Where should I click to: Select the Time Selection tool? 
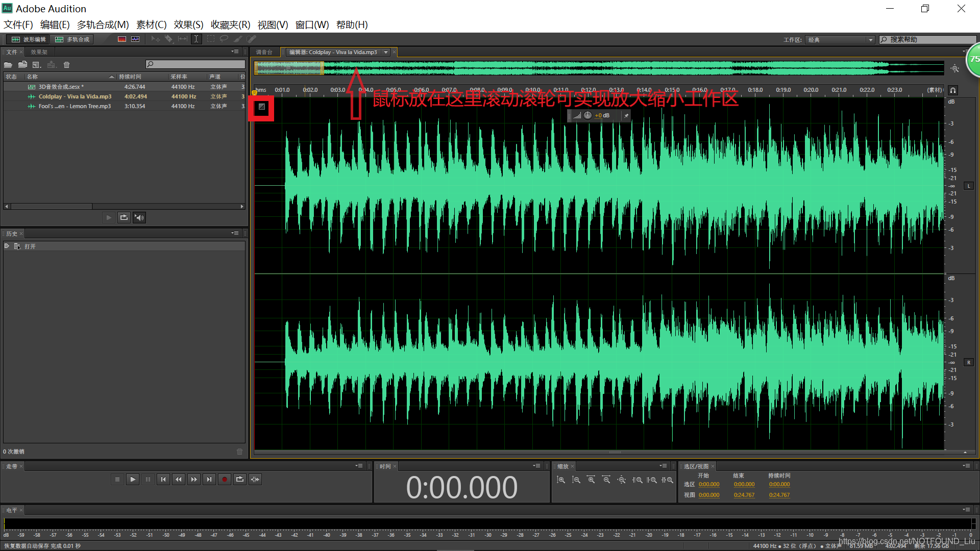[196, 39]
